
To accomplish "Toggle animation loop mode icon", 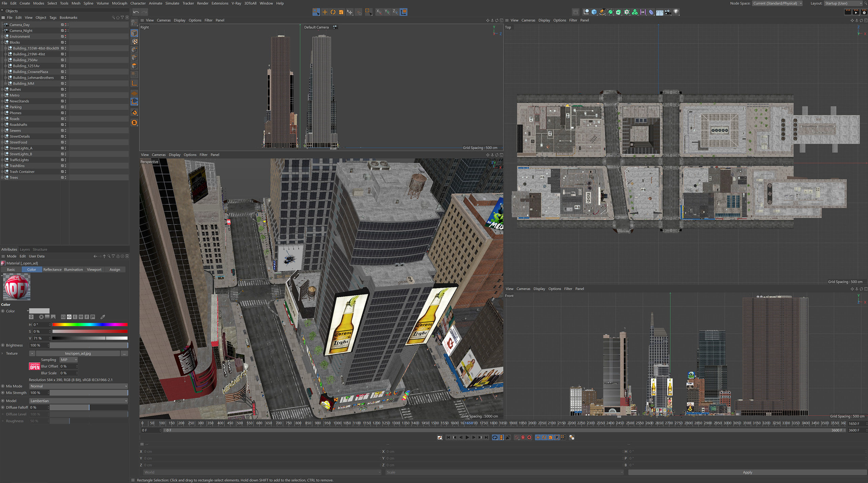I will [495, 437].
